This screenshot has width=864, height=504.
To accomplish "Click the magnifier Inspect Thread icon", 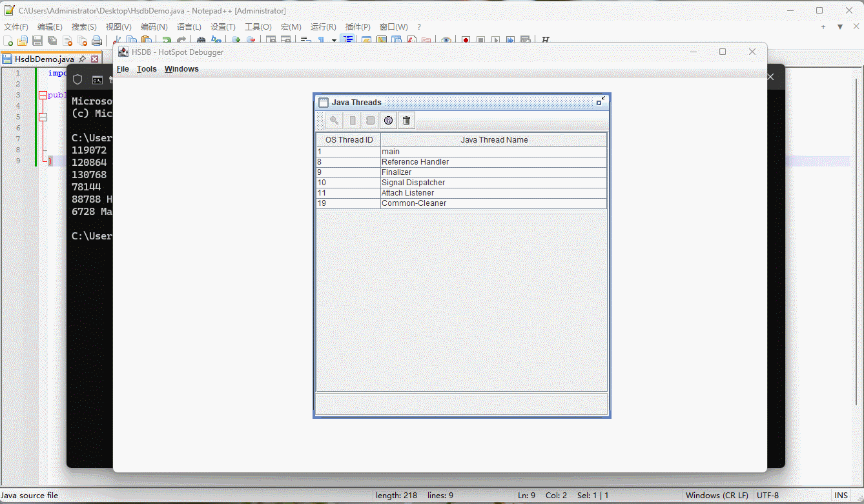I will click(x=334, y=120).
